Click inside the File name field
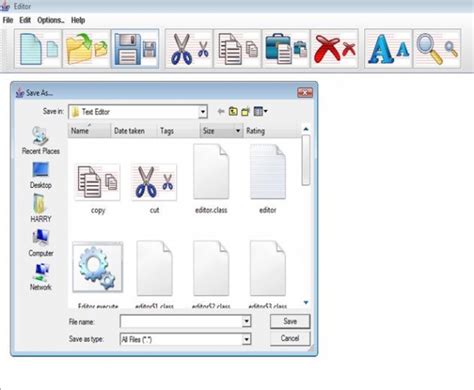 [x=181, y=321]
